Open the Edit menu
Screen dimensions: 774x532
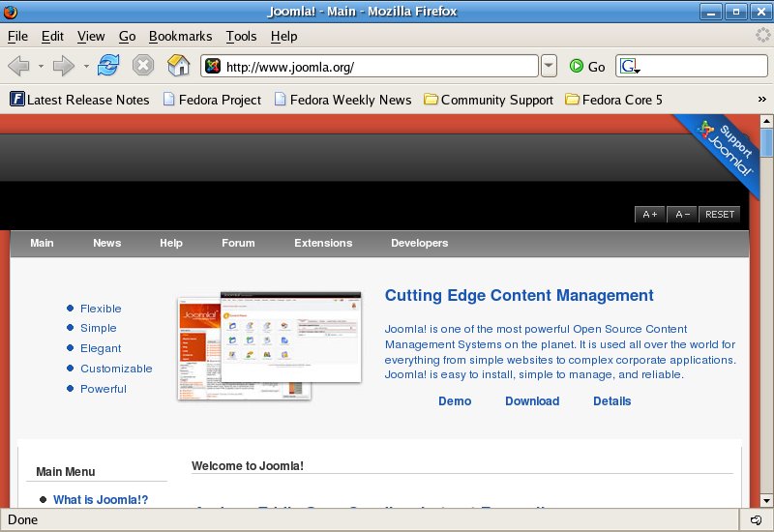[52, 36]
